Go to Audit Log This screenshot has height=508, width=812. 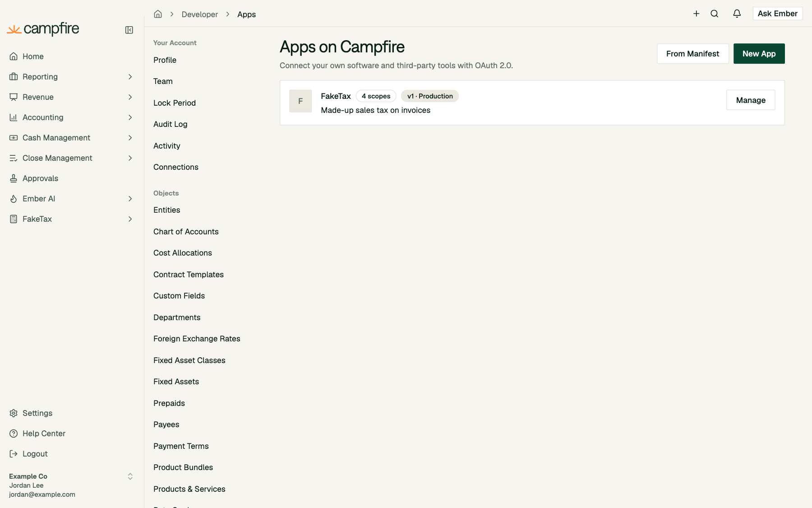(170, 124)
